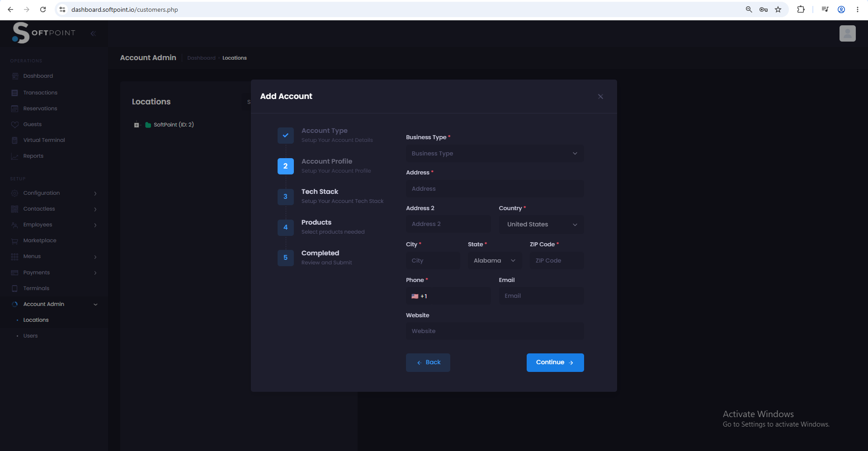Open Marketplace page
The width and height of the screenshot is (868, 451).
pos(40,240)
